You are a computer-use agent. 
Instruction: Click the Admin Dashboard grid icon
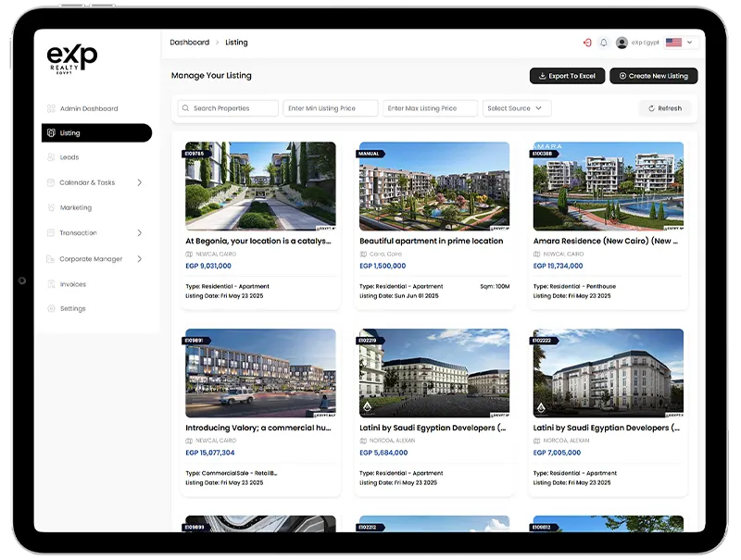pos(51,108)
